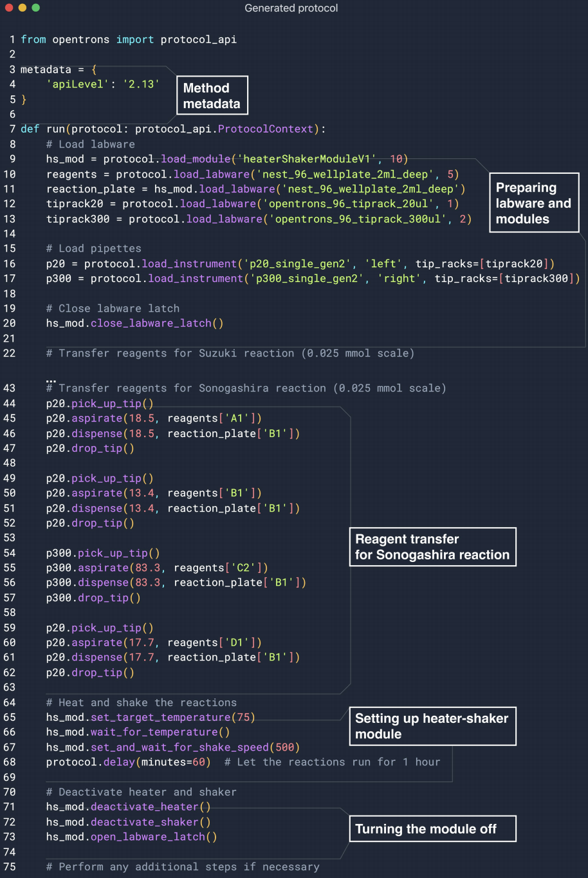
Task: Expand the collapsed code ellipsis below line 22
Action: tap(51, 378)
